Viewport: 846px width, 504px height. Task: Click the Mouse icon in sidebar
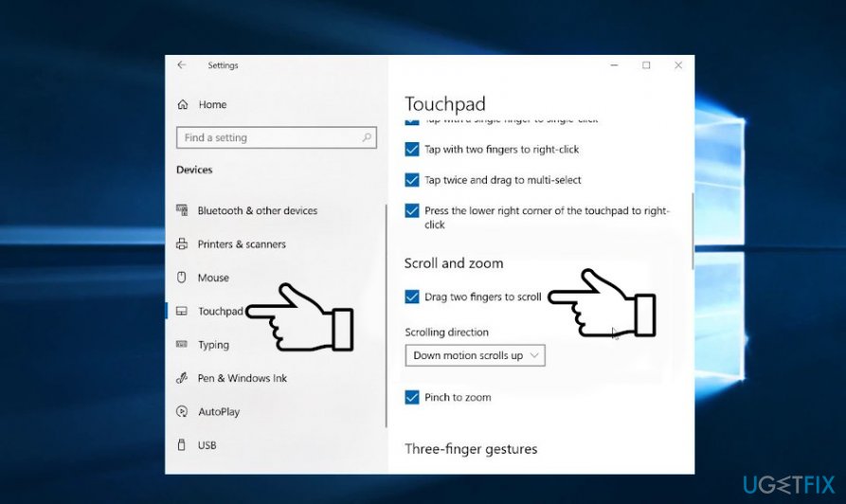pos(182,278)
